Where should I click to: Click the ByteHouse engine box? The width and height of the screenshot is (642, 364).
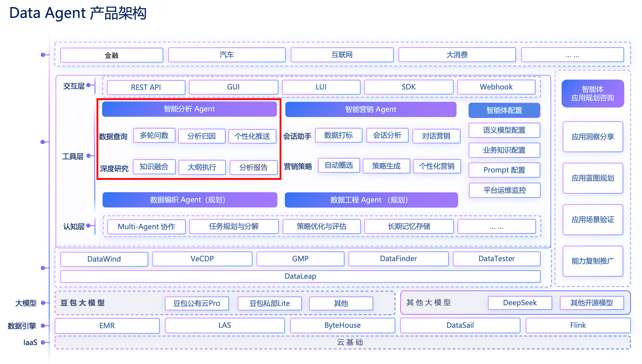(342, 325)
